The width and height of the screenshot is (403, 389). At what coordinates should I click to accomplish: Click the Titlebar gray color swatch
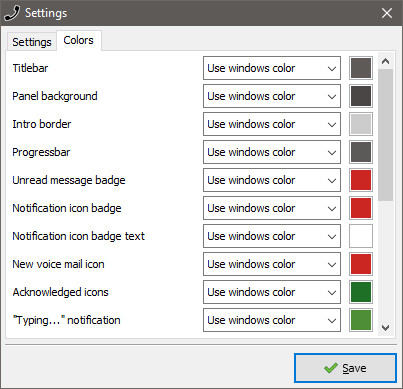[361, 68]
